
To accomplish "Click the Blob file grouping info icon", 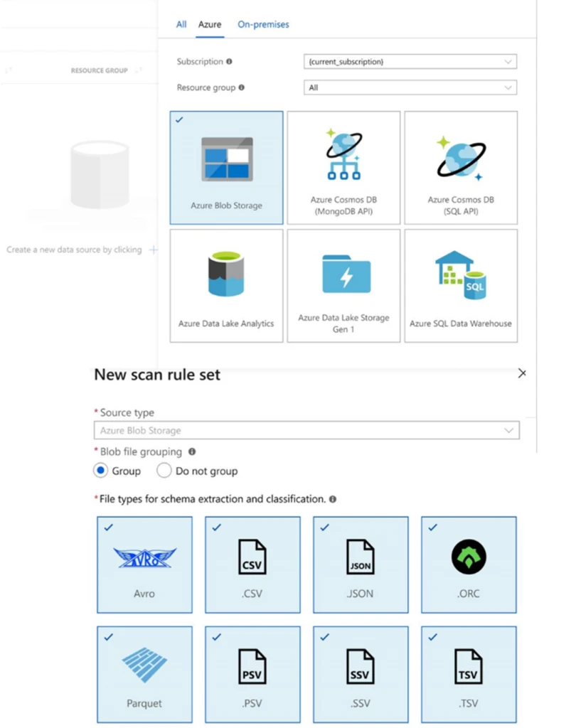I will (x=192, y=451).
